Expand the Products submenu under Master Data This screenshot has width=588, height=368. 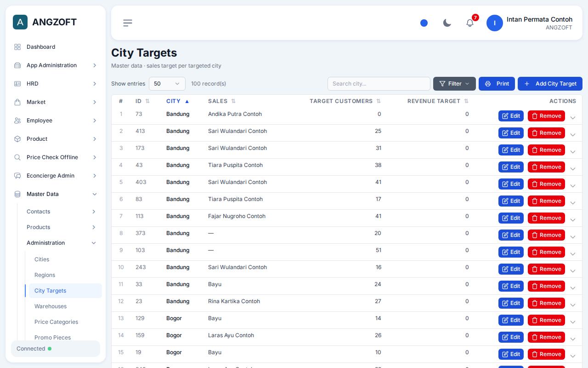click(62, 227)
